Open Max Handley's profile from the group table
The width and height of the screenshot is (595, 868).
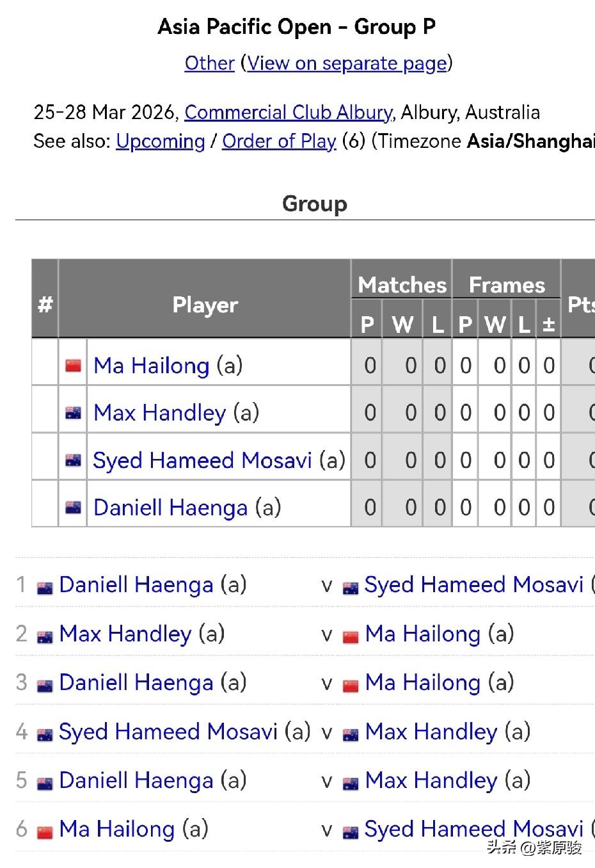click(x=159, y=413)
